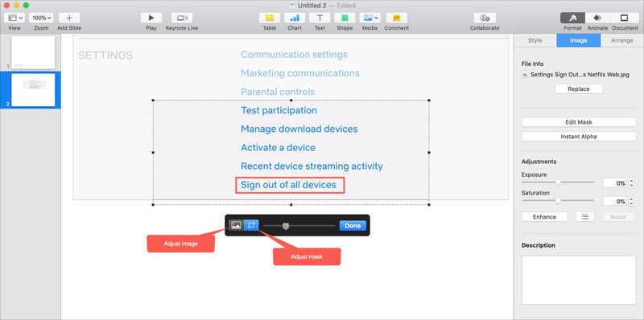Click the Adjust image icon in mask bar
644x320 pixels.
pyautogui.click(x=236, y=225)
